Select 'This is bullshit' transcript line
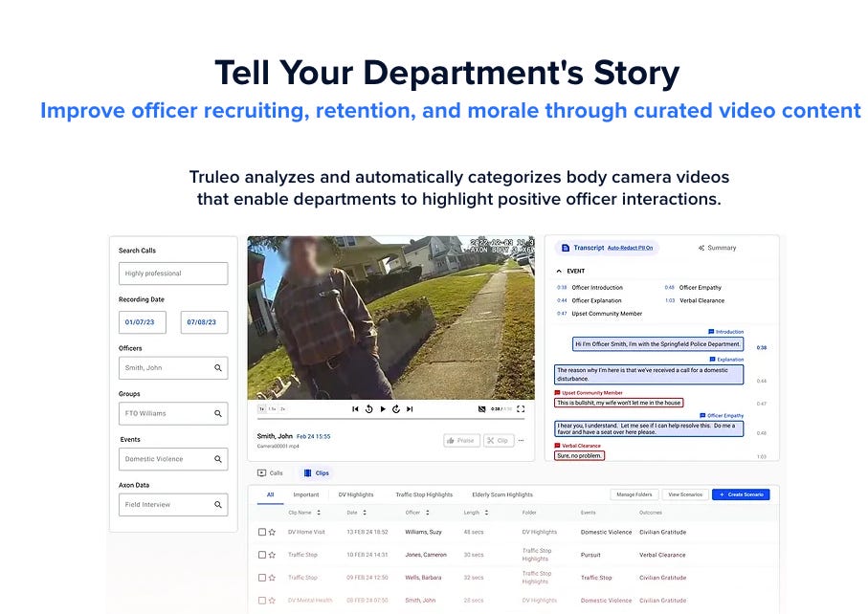 click(619, 403)
